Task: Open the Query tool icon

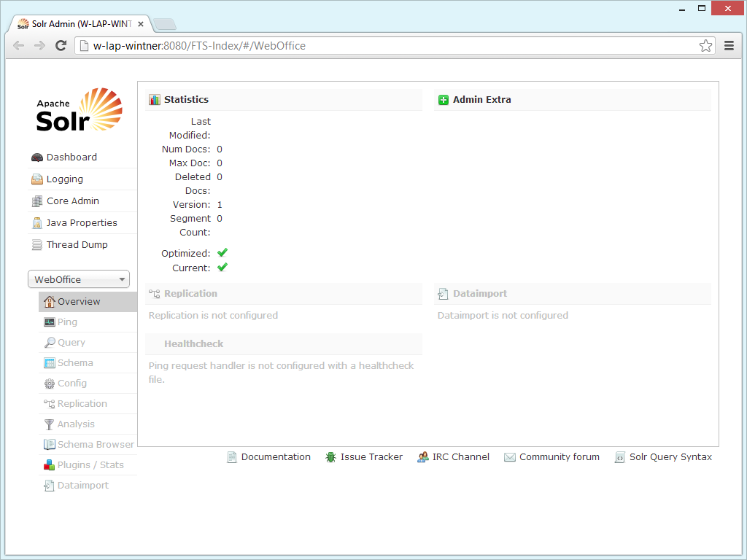Action: click(x=48, y=342)
